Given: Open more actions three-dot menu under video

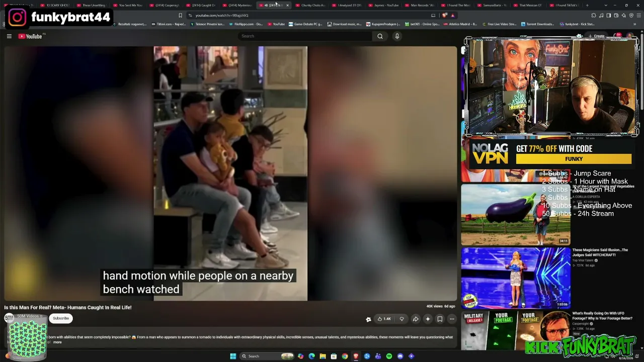Looking at the screenshot, I should [452, 319].
